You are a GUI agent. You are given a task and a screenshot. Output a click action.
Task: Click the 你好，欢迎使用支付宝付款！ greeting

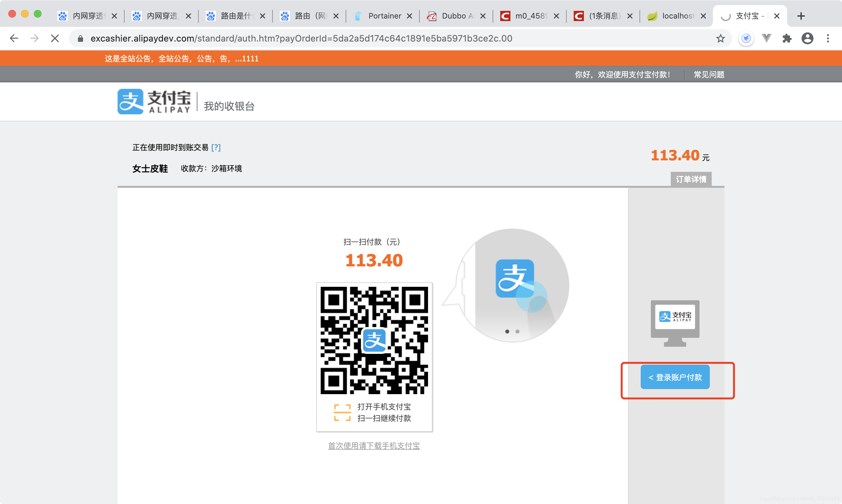pyautogui.click(x=622, y=74)
